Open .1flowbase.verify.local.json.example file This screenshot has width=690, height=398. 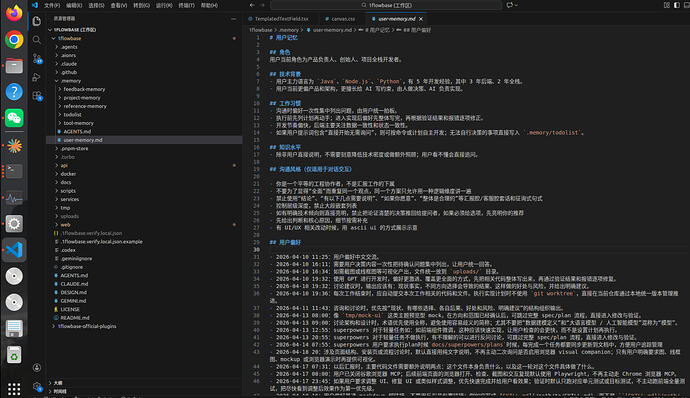pyautogui.click(x=102, y=242)
